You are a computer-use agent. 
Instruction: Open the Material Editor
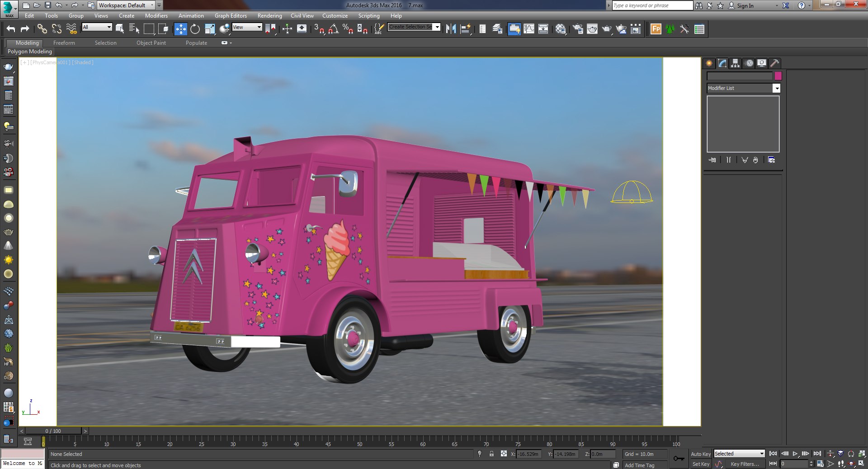pos(561,29)
